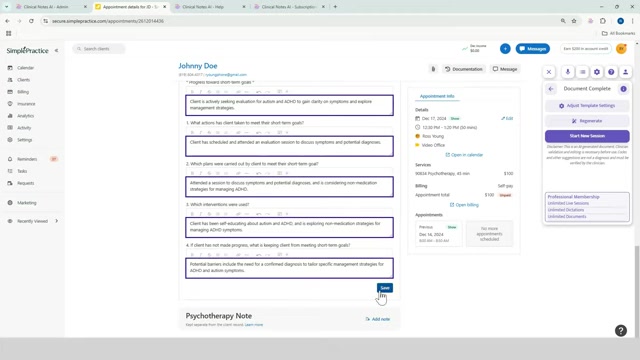The width and height of the screenshot is (640, 360).
Task: Edit the appointment details
Action: click(507, 118)
